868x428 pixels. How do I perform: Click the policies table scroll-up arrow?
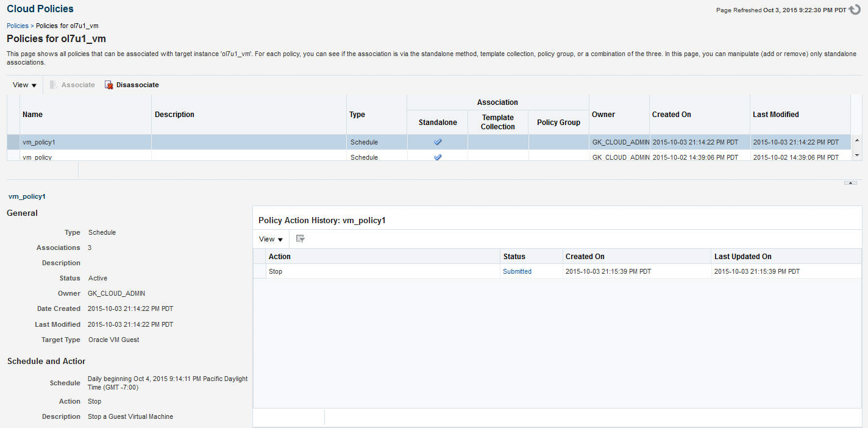point(856,141)
